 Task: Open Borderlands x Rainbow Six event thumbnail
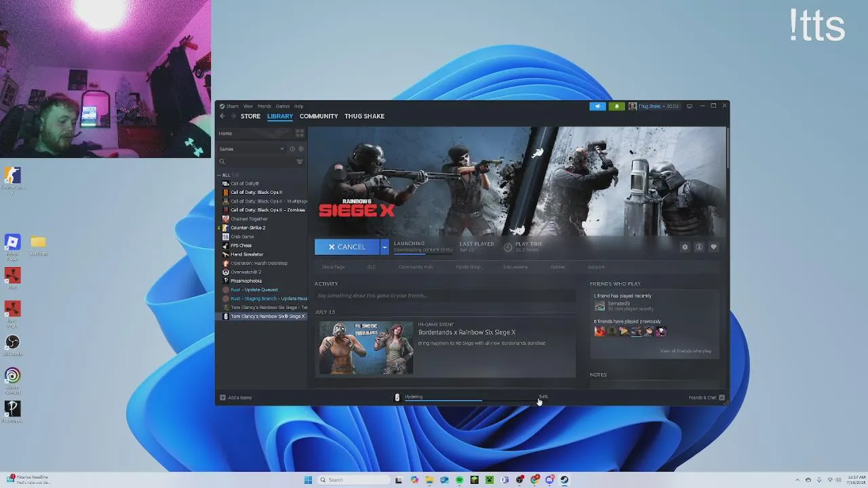366,348
